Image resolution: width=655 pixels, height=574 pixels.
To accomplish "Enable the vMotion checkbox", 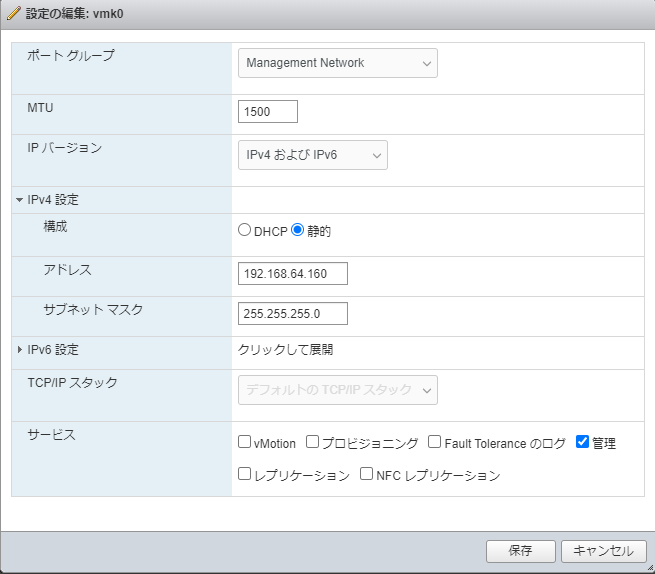I will (245, 442).
